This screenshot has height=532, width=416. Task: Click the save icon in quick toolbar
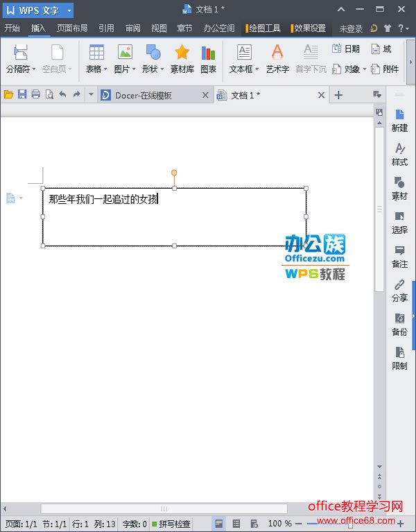coord(22,95)
